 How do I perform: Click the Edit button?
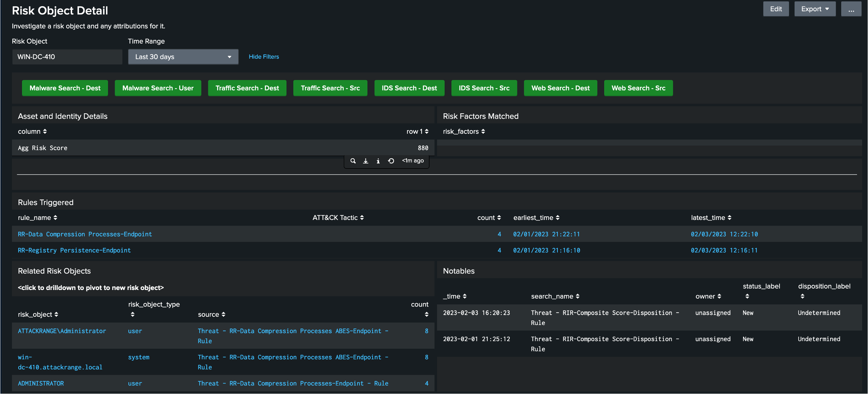click(x=776, y=9)
